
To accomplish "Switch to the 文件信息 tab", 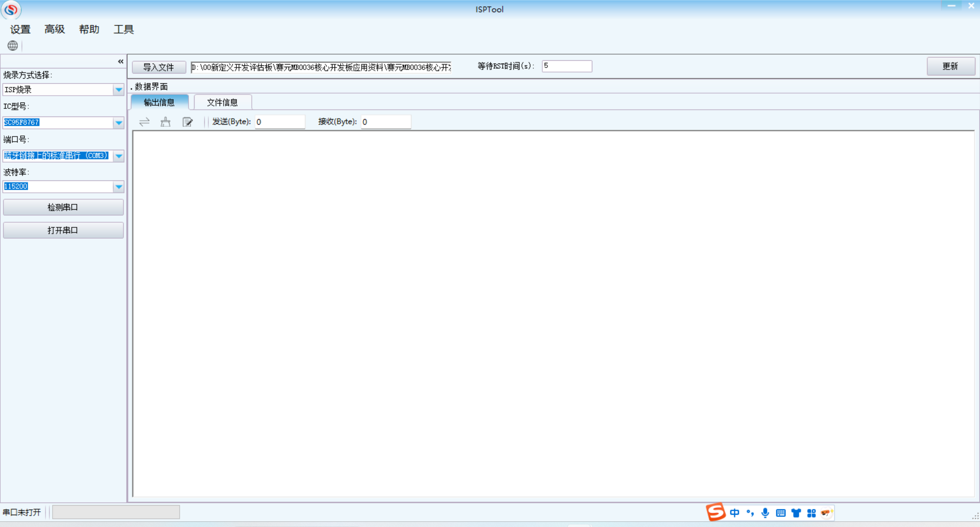I will point(222,102).
